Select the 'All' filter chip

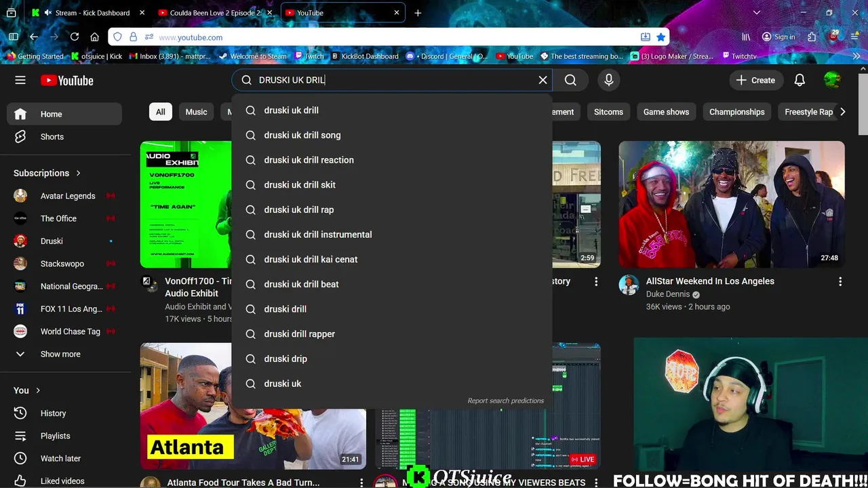point(160,112)
